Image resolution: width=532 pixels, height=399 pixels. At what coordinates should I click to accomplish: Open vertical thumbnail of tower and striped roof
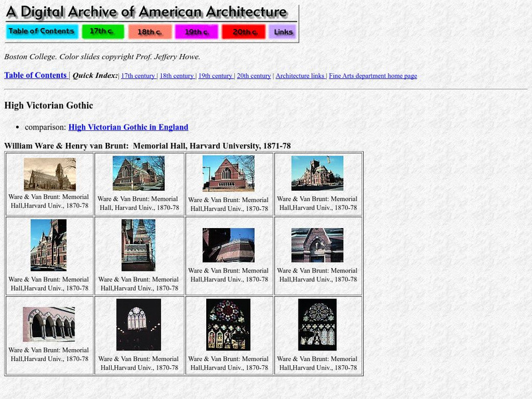pyautogui.click(x=138, y=245)
